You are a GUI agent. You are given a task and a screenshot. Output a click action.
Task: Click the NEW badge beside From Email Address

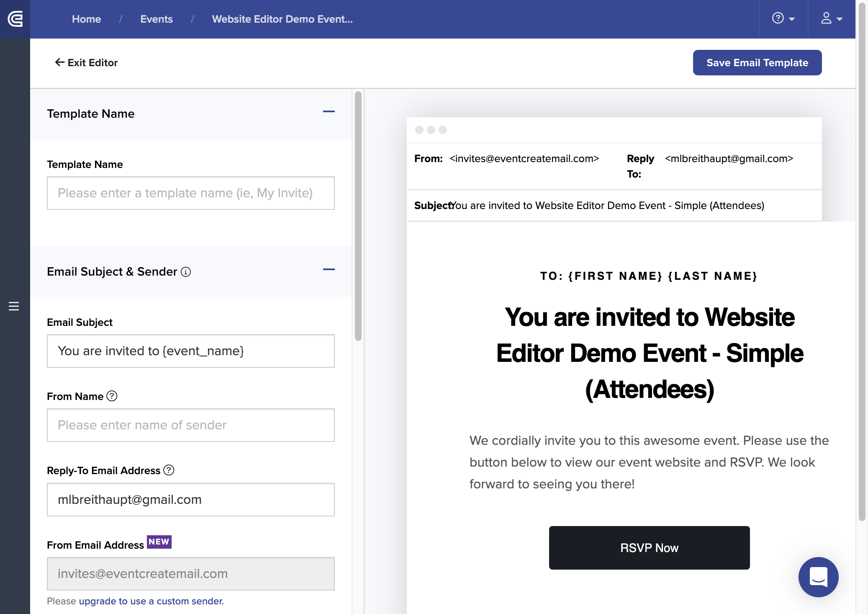coord(159,542)
